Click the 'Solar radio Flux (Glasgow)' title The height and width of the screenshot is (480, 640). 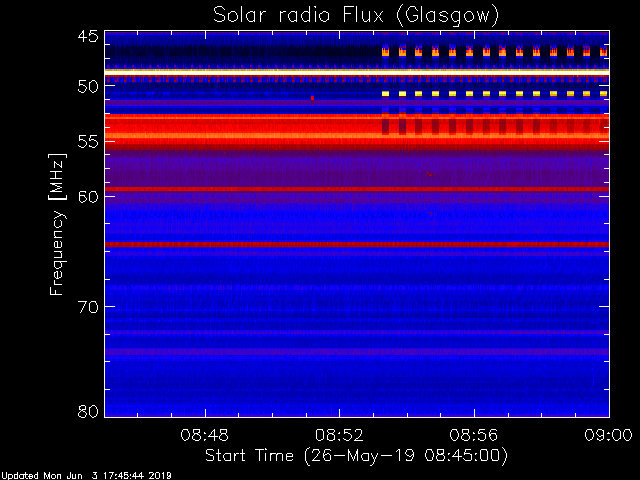pos(356,14)
